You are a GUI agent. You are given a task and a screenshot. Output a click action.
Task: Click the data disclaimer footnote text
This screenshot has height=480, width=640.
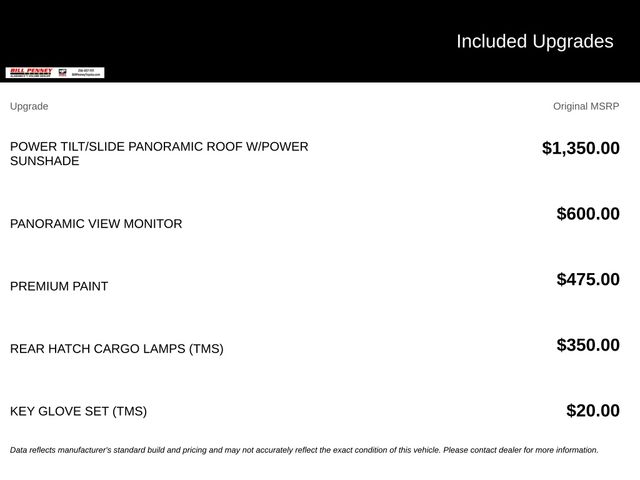(x=304, y=450)
